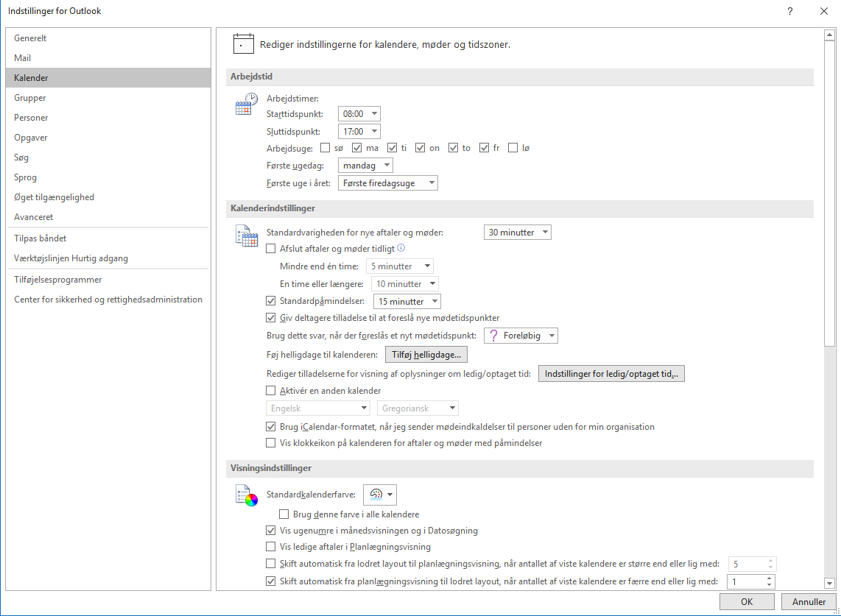Click the Visningsindstillinger color wheel icon
This screenshot has width=841, height=616.
pyautogui.click(x=246, y=495)
